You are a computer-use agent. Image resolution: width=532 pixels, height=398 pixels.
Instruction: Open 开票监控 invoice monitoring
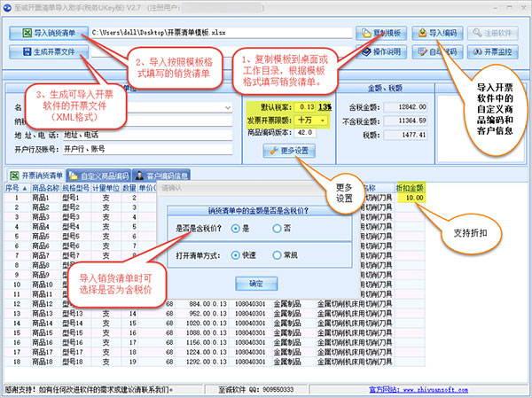coord(498,52)
